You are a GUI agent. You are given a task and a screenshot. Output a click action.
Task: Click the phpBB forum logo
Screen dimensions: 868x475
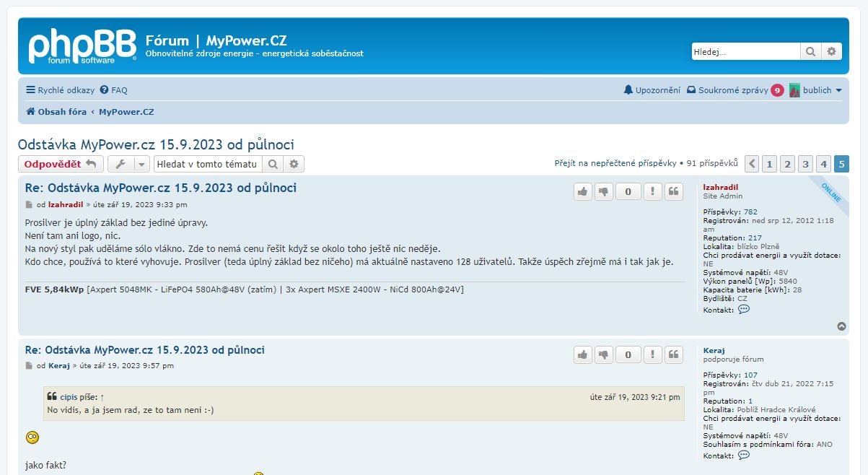point(82,47)
